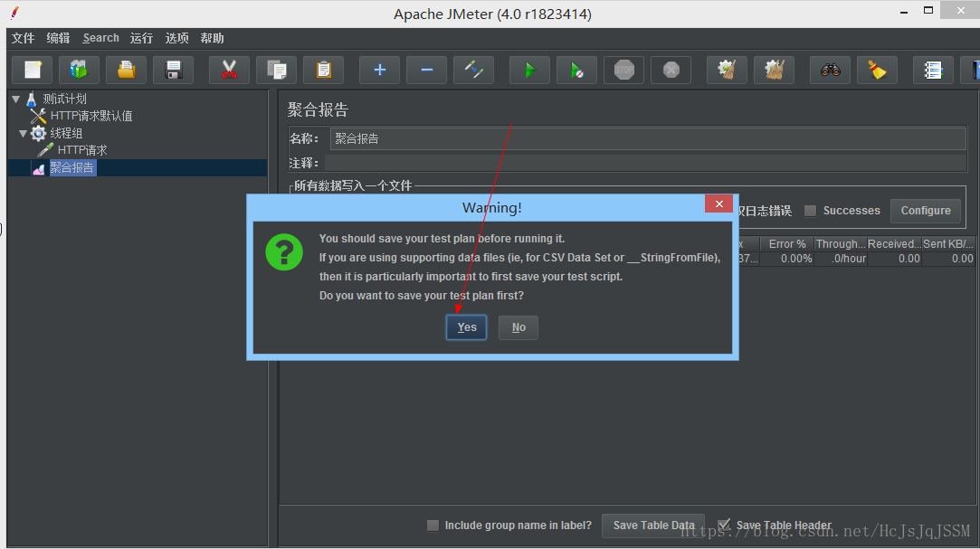The height and width of the screenshot is (549, 980).
Task: Select HTTP请求默认值 in the tree
Action: [91, 116]
